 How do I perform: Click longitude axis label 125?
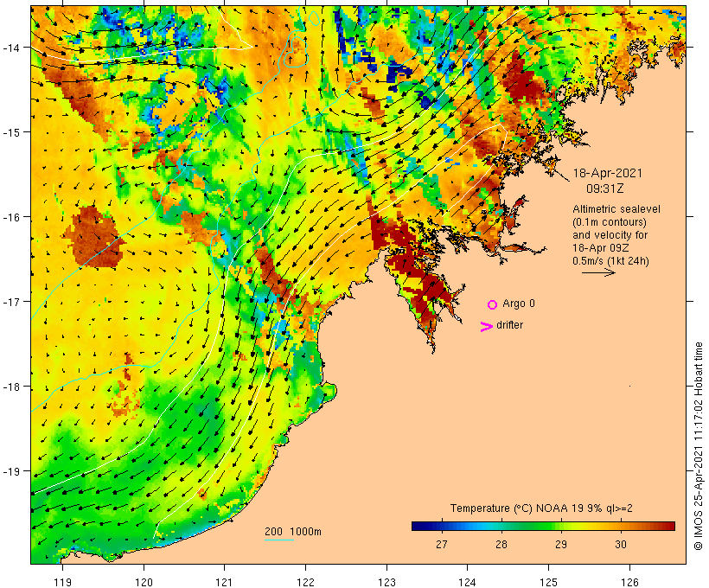[548, 582]
